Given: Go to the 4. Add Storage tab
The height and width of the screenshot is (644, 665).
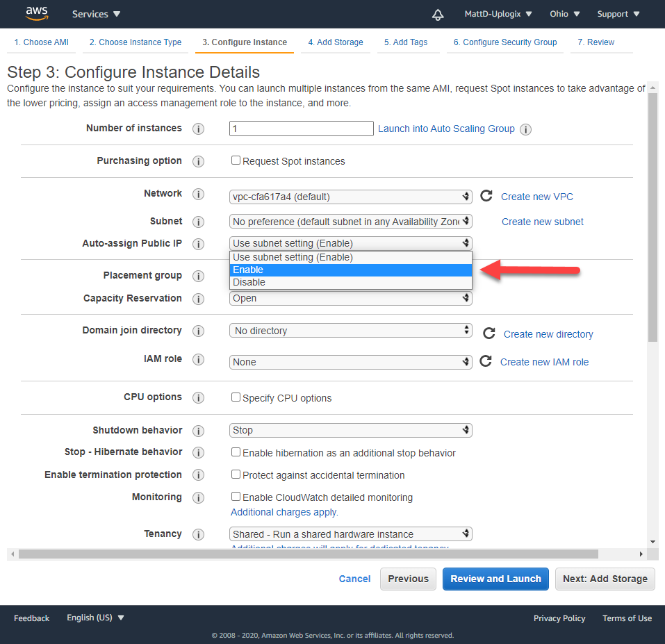Looking at the screenshot, I should pyautogui.click(x=336, y=42).
